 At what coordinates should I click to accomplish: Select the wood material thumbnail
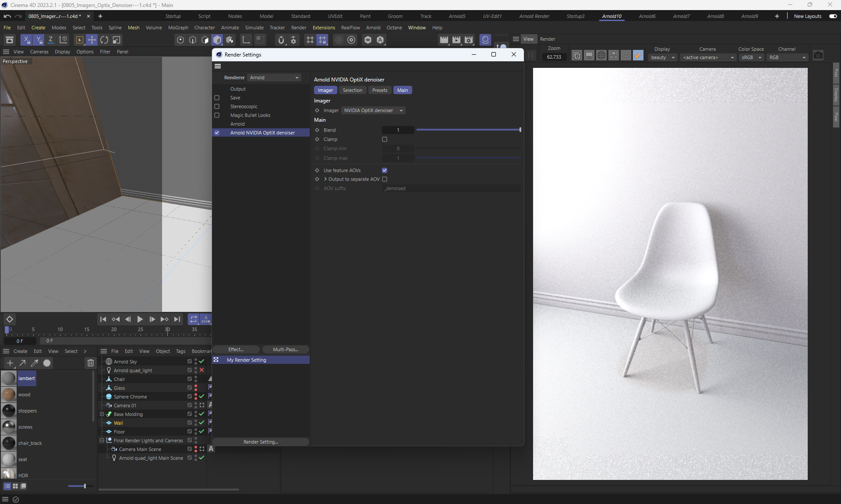pyautogui.click(x=9, y=395)
